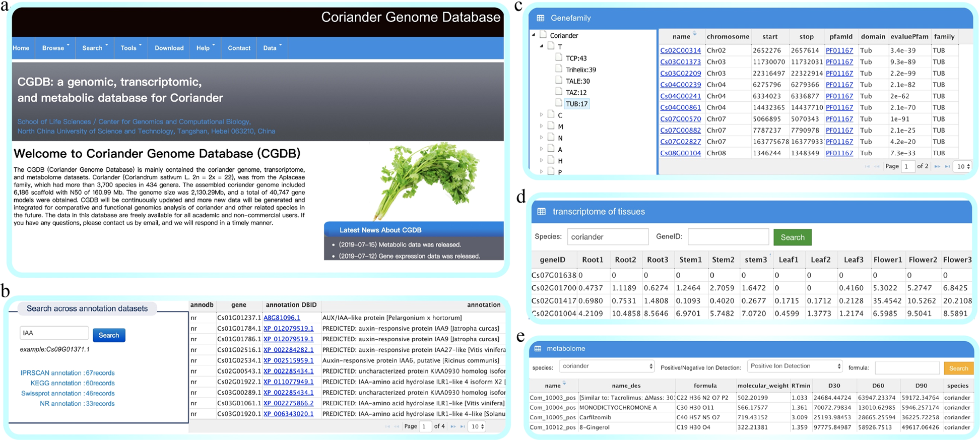Click the grid icon beside Genefamily title

(x=541, y=18)
